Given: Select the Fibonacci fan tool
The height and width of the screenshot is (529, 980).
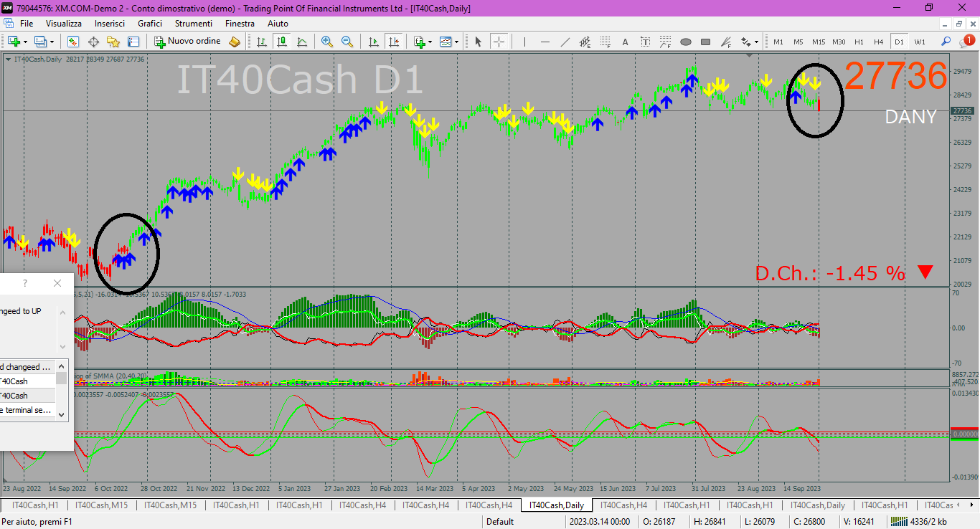Looking at the screenshot, I should (x=725, y=42).
